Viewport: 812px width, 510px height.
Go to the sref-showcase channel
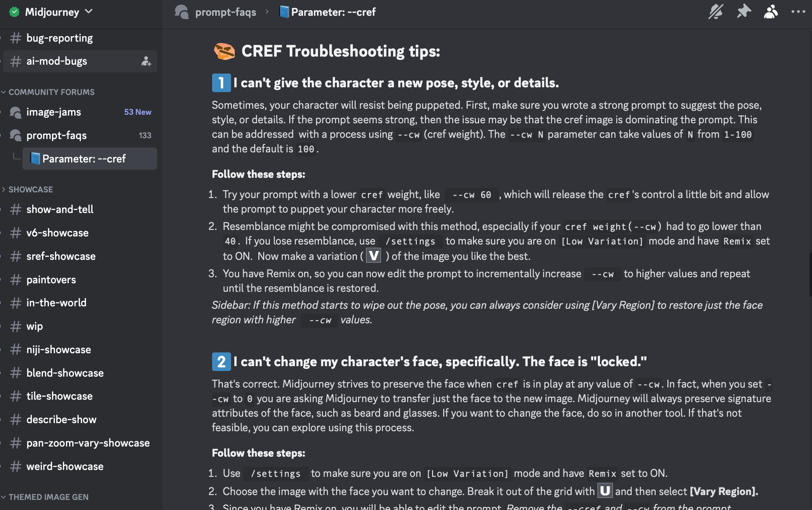click(x=80, y=256)
